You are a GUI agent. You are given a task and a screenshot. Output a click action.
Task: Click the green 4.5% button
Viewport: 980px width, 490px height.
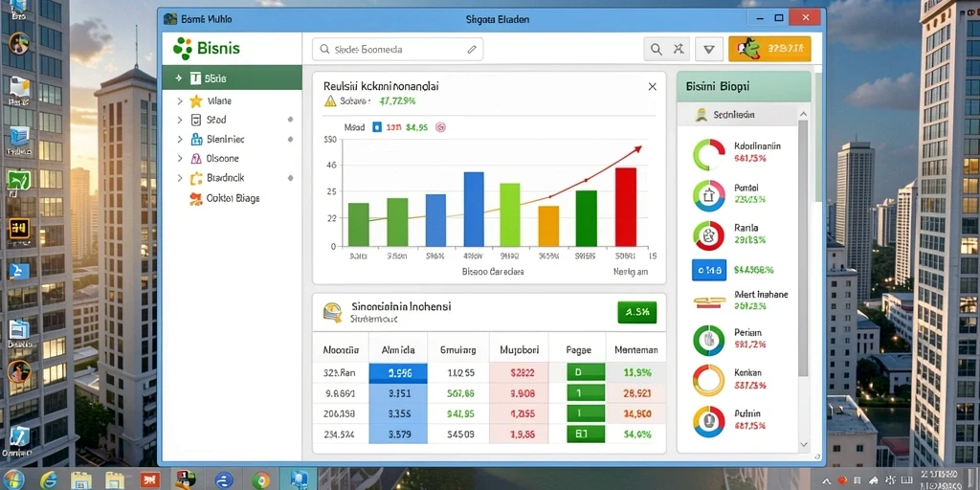tap(636, 311)
